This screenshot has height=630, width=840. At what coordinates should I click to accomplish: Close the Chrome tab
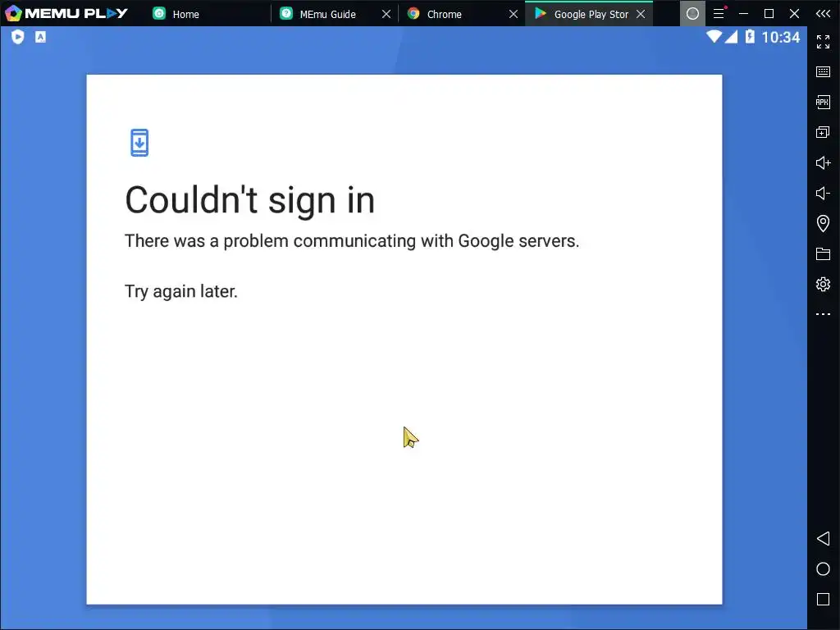click(x=514, y=14)
